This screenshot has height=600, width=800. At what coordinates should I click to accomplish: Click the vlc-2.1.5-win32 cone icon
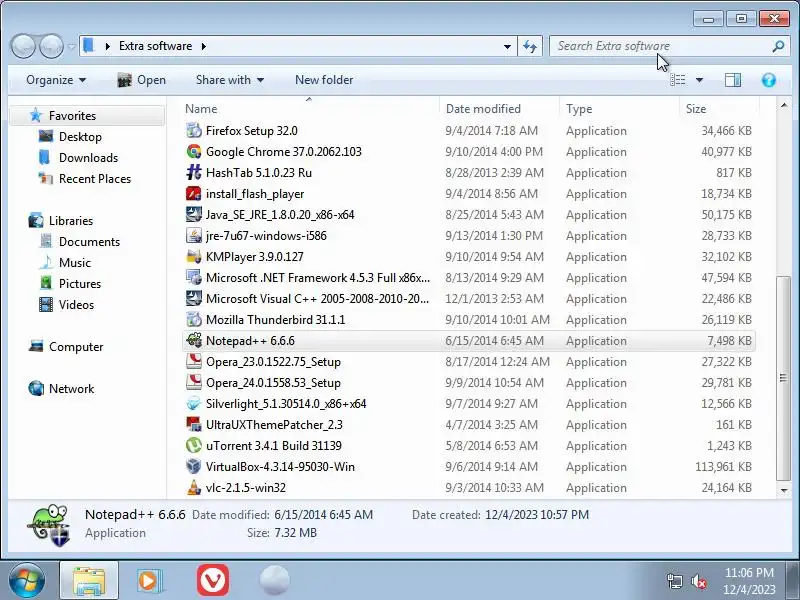(x=194, y=488)
